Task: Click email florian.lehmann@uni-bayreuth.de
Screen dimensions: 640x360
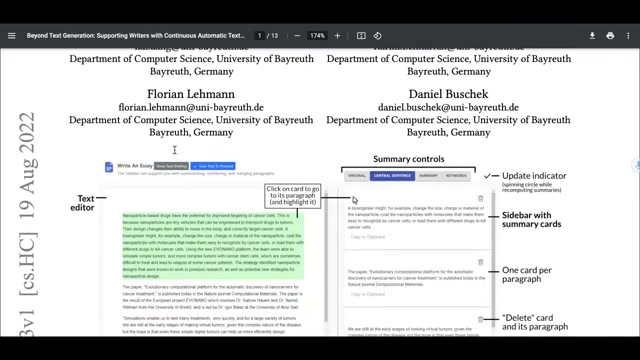Action: point(191,107)
